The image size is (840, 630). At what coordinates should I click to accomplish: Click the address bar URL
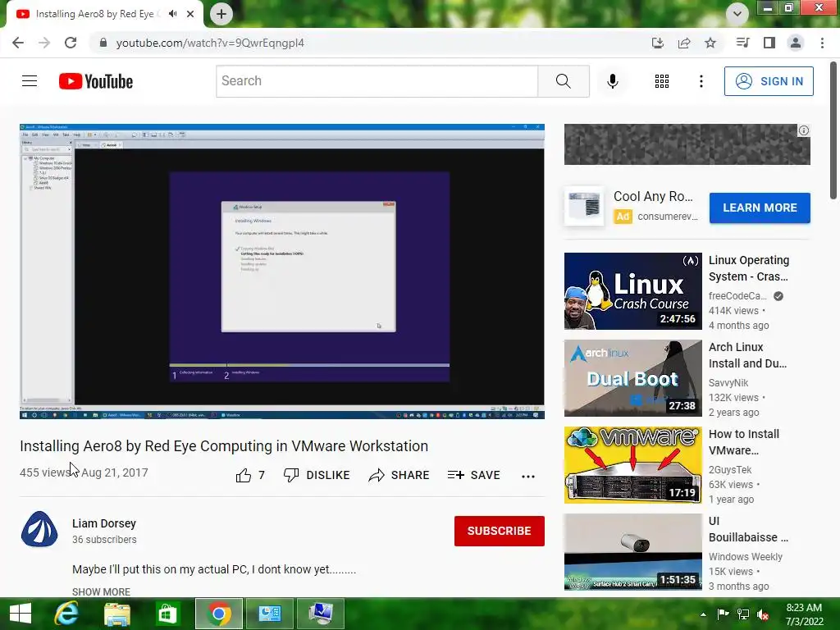click(x=210, y=43)
